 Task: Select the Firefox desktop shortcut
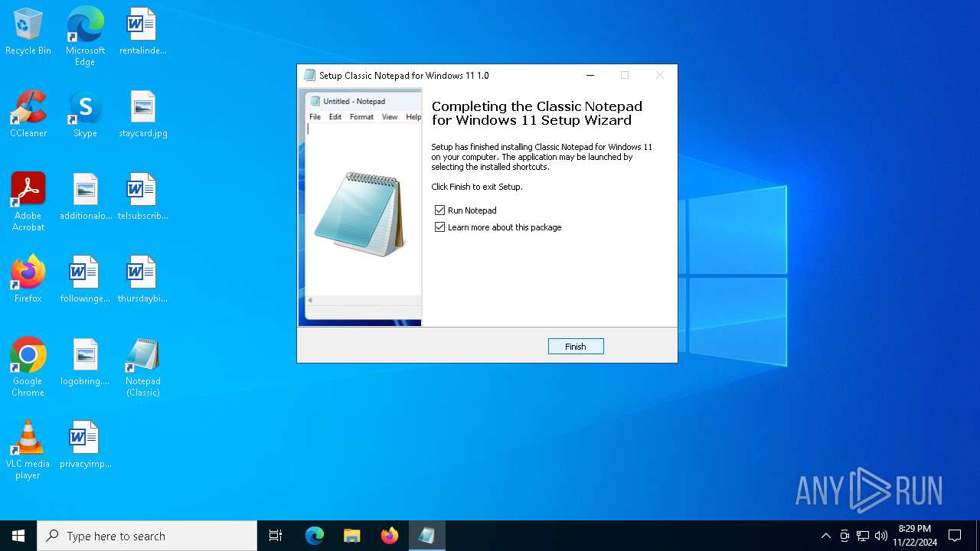tap(28, 279)
